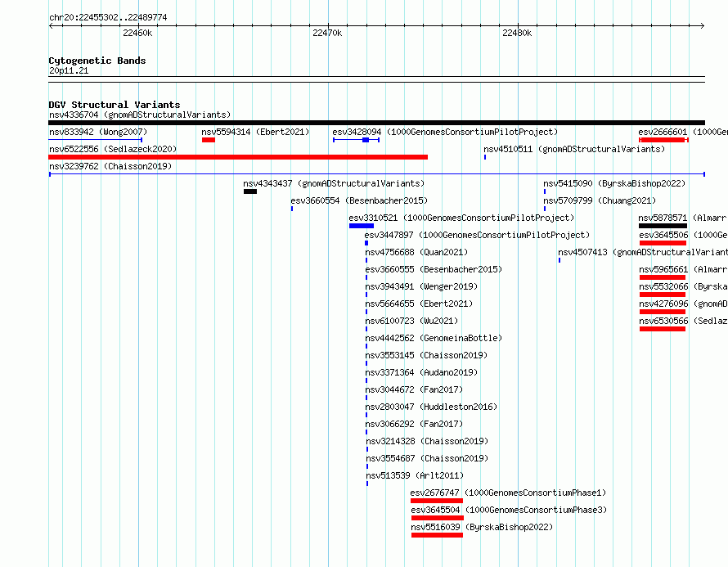
Task: Click the red bar under esv3645504
Action: (x=438, y=518)
